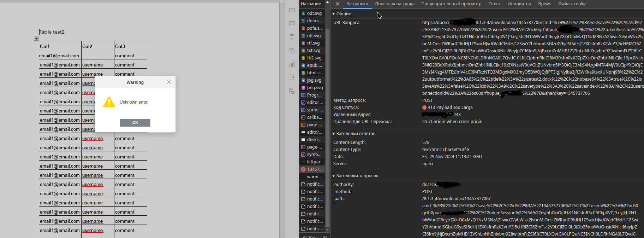This screenshot has width=644, height=238.
Task: Click the '413 Payload Too Large' status value
Action: click(x=450, y=108)
